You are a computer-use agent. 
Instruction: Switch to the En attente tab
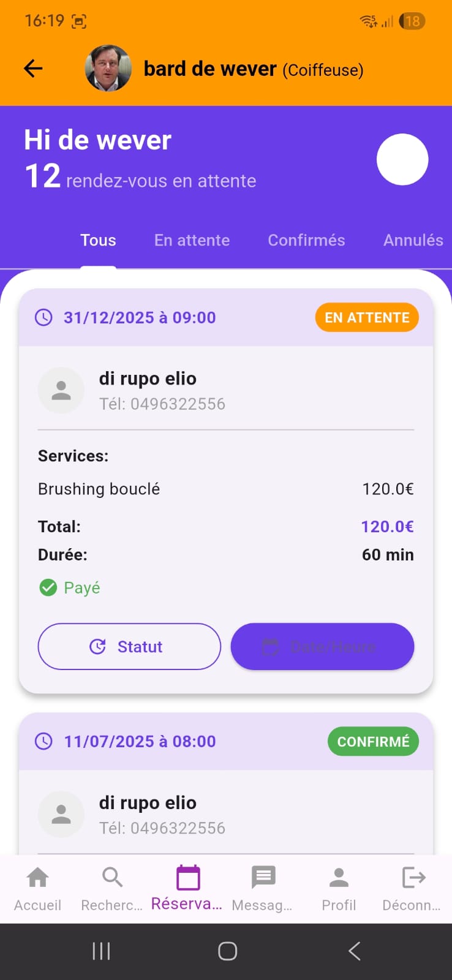(192, 240)
